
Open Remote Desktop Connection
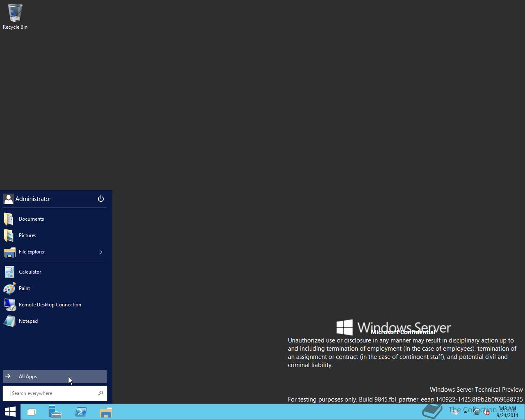pyautogui.click(x=55, y=305)
